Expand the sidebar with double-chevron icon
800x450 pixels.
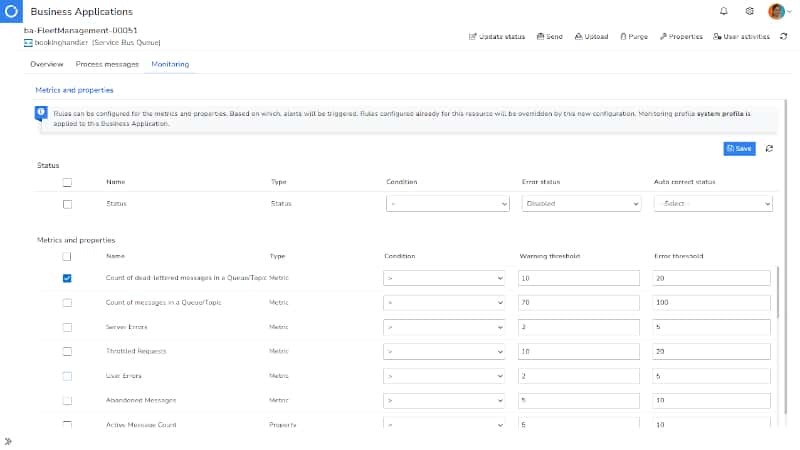point(8,441)
